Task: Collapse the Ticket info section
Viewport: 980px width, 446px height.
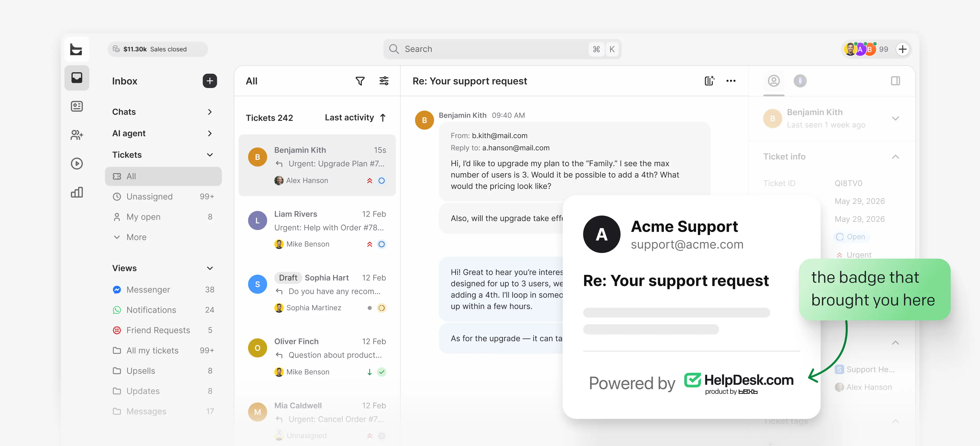Action: (x=895, y=157)
